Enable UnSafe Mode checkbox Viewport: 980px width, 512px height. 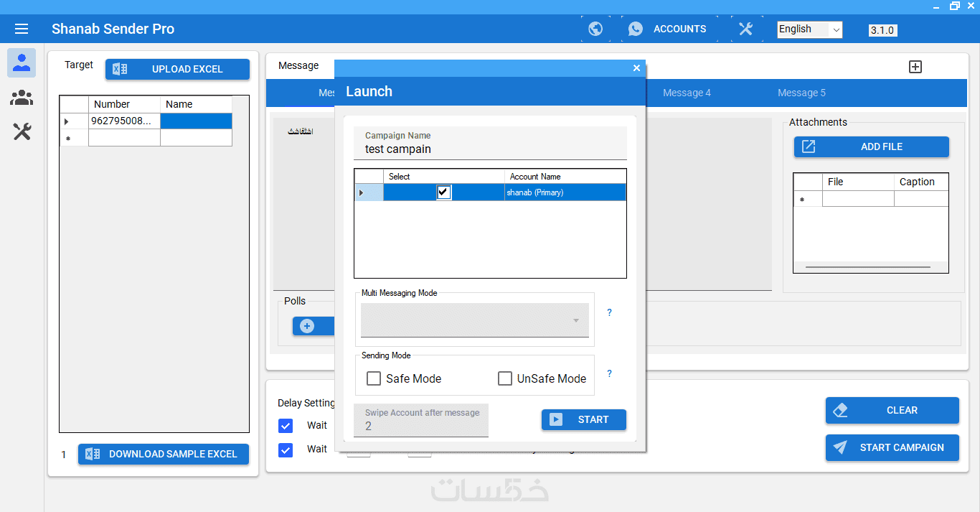505,378
